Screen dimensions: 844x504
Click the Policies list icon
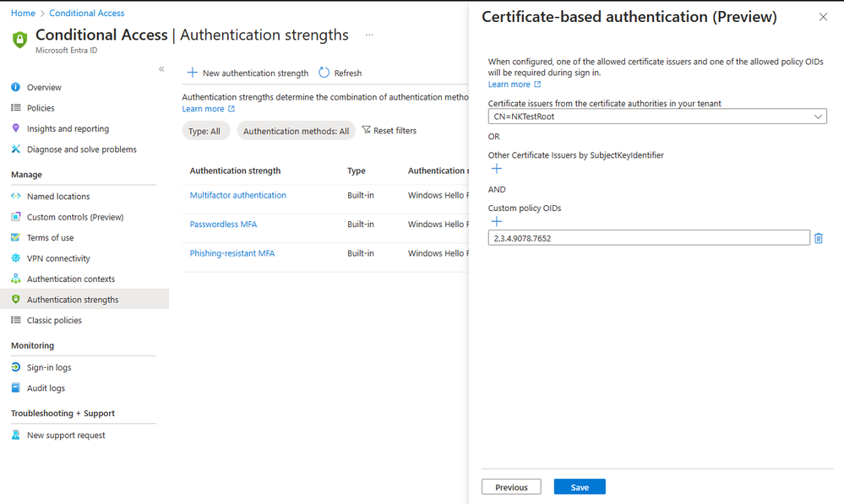tap(15, 107)
